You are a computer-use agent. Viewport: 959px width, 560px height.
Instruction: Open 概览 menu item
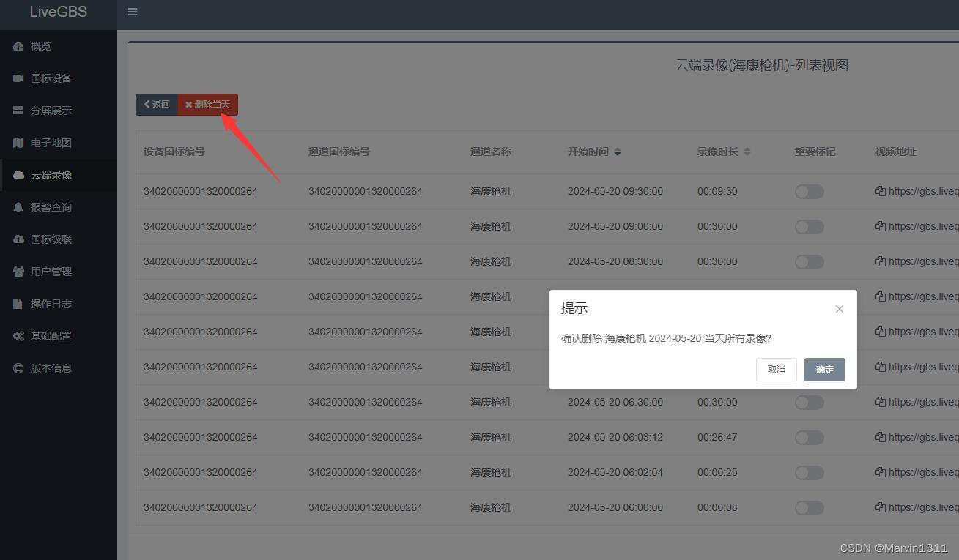pos(59,46)
